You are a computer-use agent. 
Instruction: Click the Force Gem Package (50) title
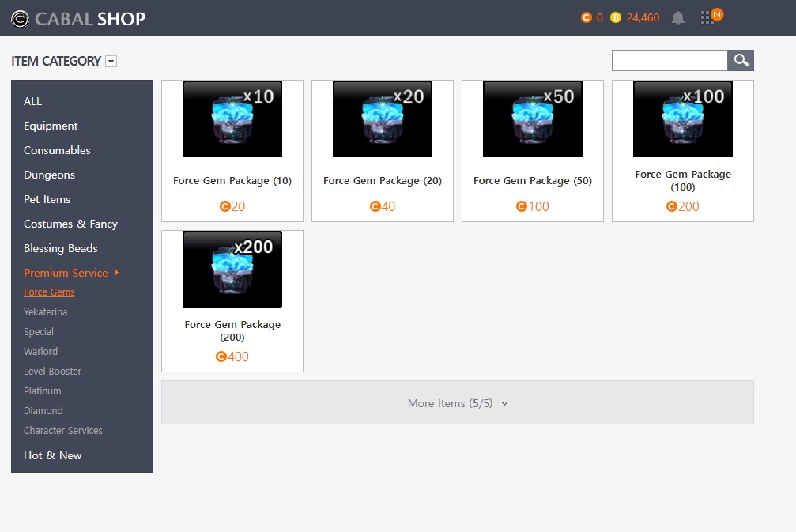point(533,181)
